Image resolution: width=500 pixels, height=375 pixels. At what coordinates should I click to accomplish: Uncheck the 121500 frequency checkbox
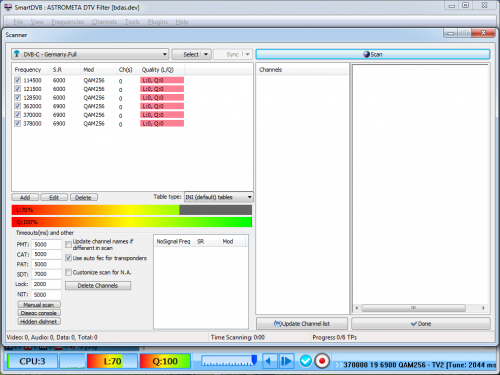coord(18,89)
